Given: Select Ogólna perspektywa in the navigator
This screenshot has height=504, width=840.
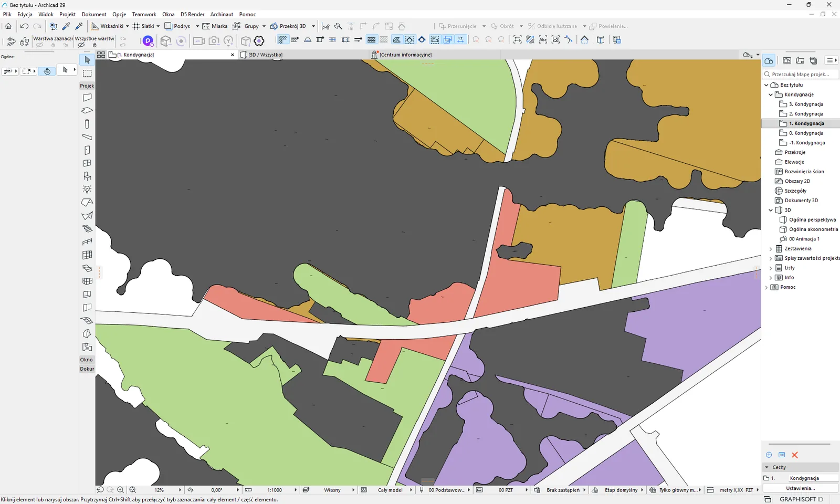Looking at the screenshot, I should pos(812,220).
